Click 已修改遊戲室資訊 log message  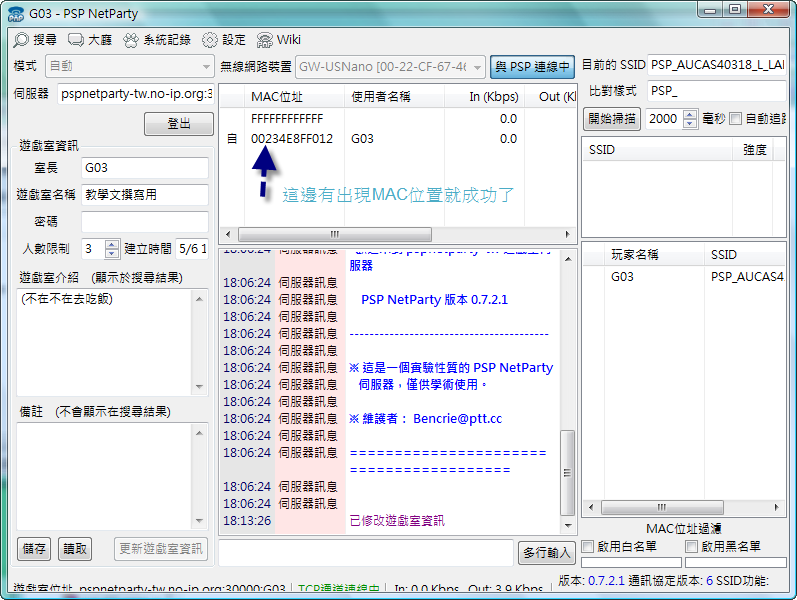[x=397, y=521]
